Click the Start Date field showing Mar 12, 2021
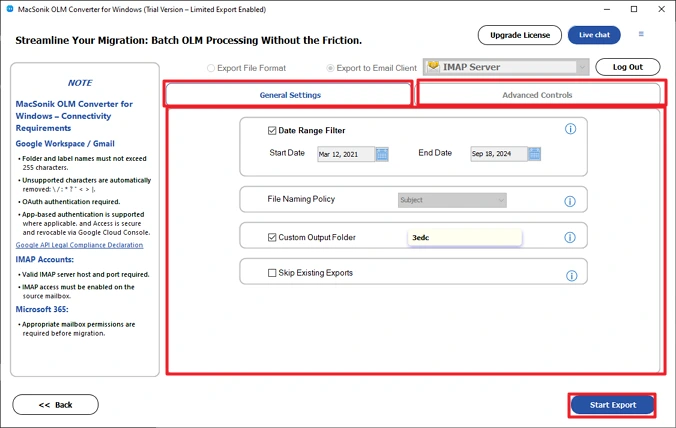Image resolution: width=676 pixels, height=428 pixels. click(x=346, y=154)
